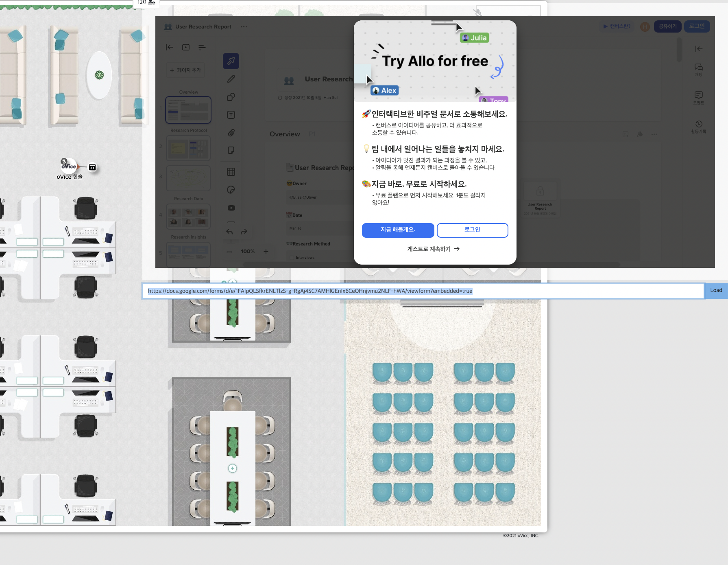This screenshot has height=565, width=728.
Task: Click the User Research Report document title
Action: (x=203, y=27)
